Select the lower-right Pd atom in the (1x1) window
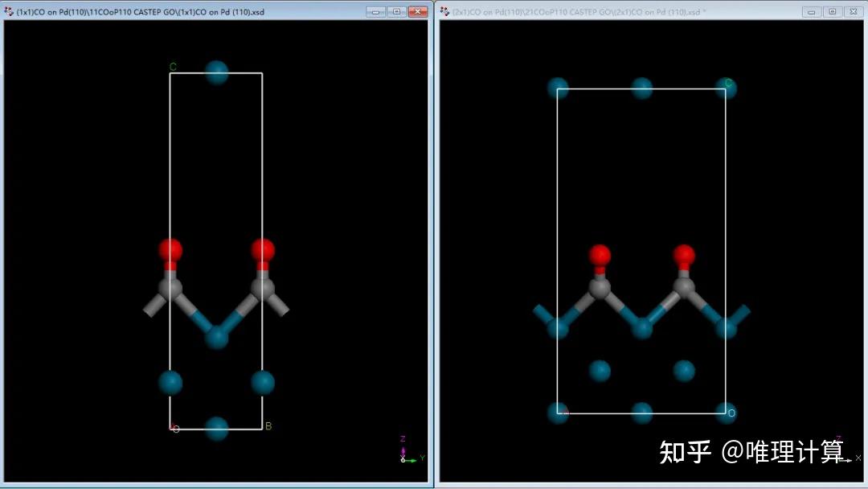868x489 pixels. pyautogui.click(x=263, y=383)
